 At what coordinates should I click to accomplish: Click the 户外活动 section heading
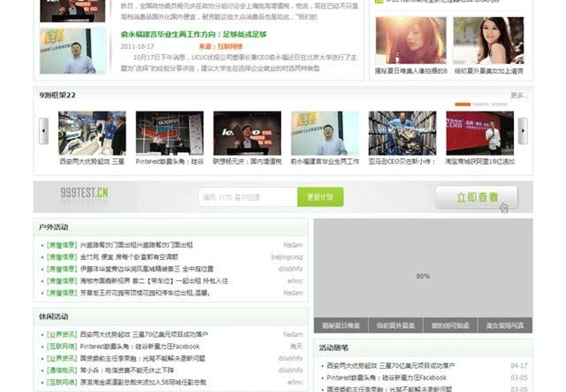54,227
